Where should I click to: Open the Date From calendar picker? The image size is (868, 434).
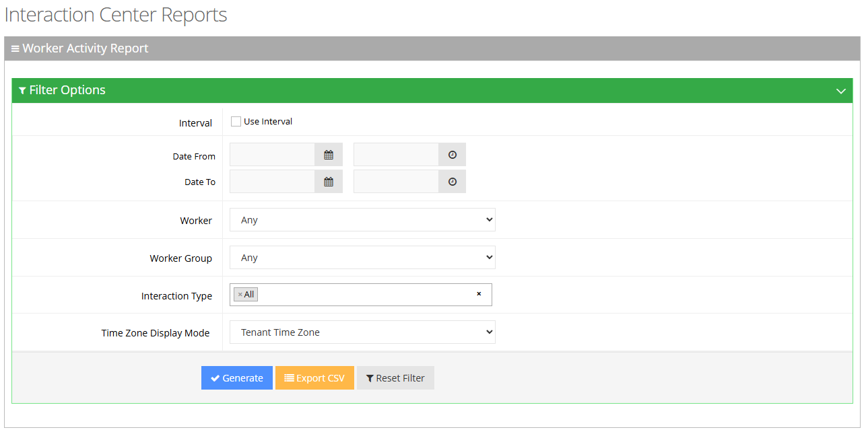click(x=329, y=155)
